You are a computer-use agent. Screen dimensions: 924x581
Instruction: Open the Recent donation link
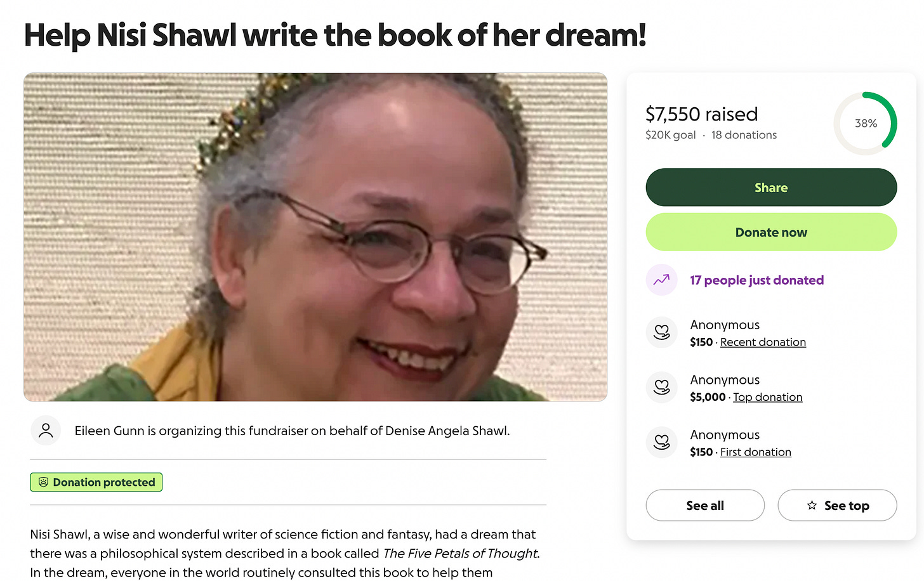763,342
